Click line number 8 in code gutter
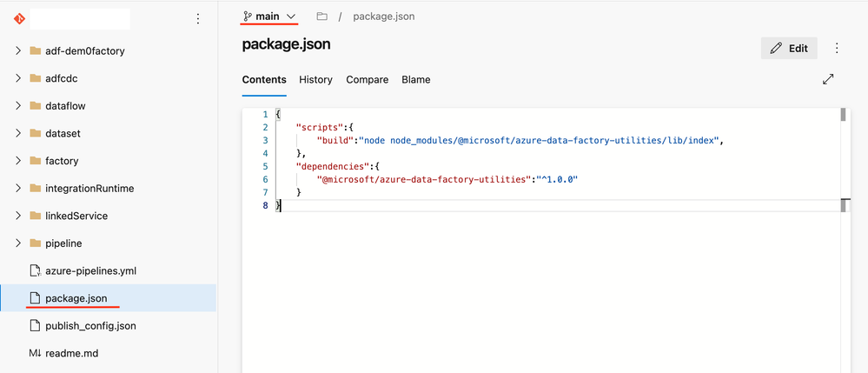This screenshot has width=868, height=373. [266, 205]
